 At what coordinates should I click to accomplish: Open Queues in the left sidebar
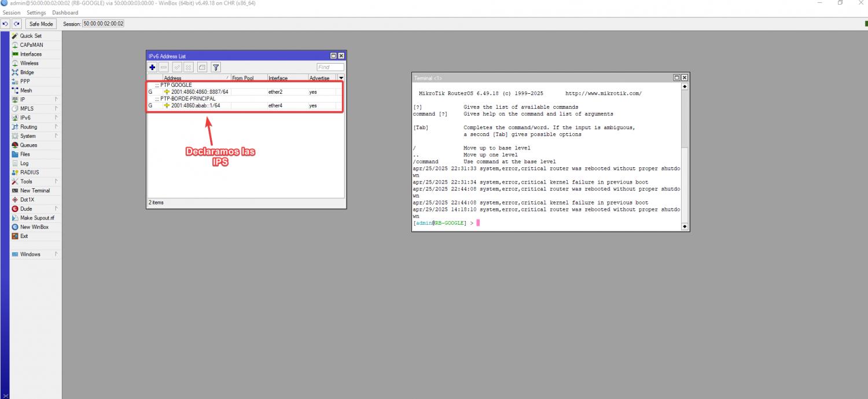pyautogui.click(x=28, y=145)
